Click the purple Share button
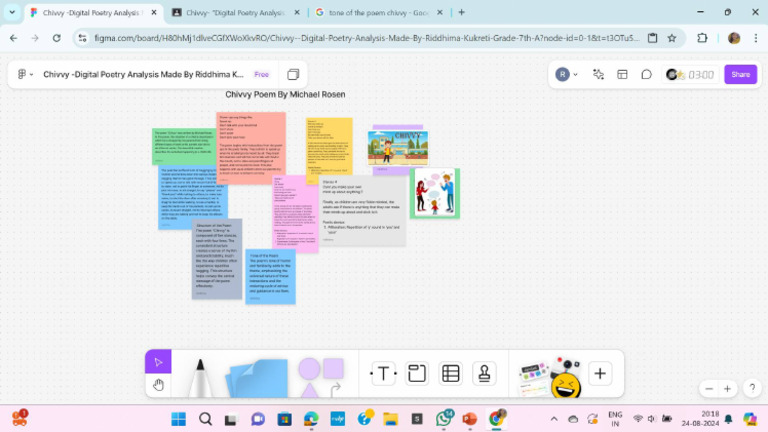This screenshot has height=432, width=768. click(x=740, y=74)
